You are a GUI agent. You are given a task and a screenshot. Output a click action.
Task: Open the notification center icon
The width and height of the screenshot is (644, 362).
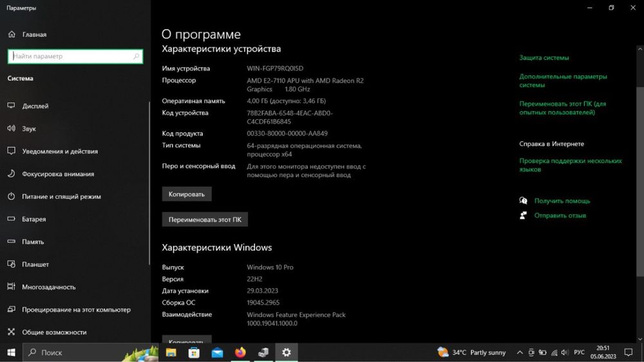click(x=629, y=352)
